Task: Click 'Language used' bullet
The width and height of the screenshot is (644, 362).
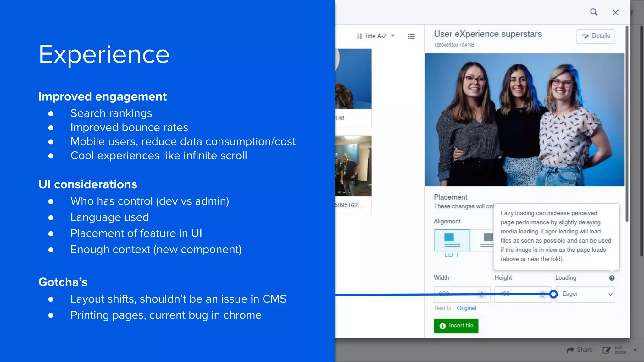Action: pyautogui.click(x=109, y=217)
